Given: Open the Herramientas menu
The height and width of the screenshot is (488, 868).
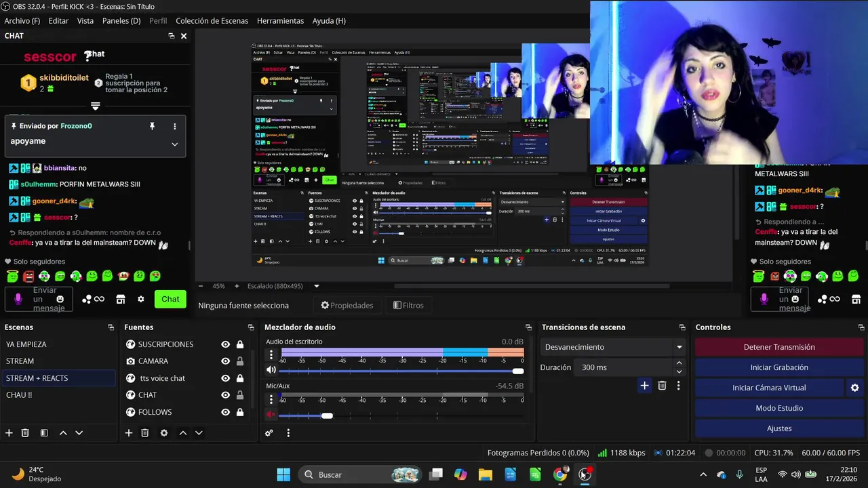Looking at the screenshot, I should click(281, 21).
